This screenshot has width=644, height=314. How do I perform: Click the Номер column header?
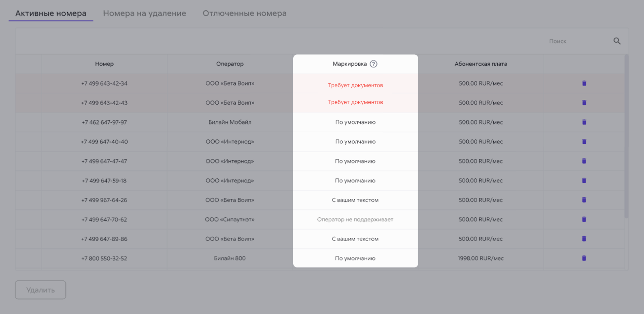pos(104,64)
